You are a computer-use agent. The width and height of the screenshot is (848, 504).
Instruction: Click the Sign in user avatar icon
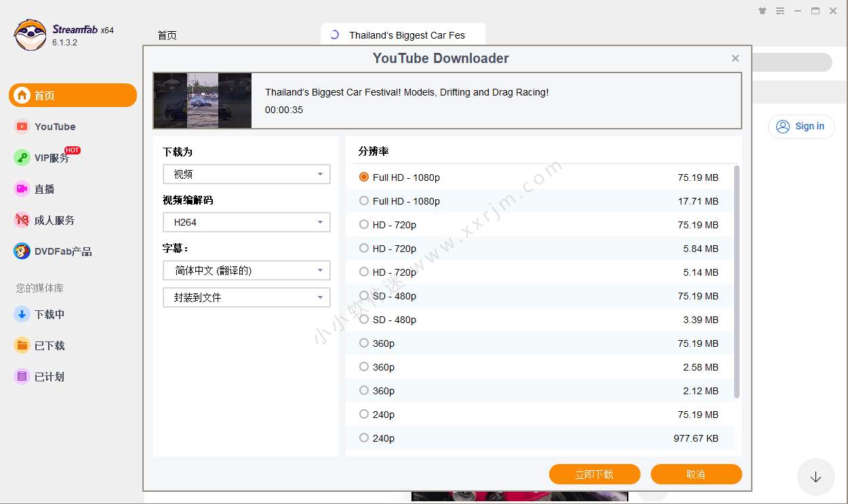click(783, 127)
